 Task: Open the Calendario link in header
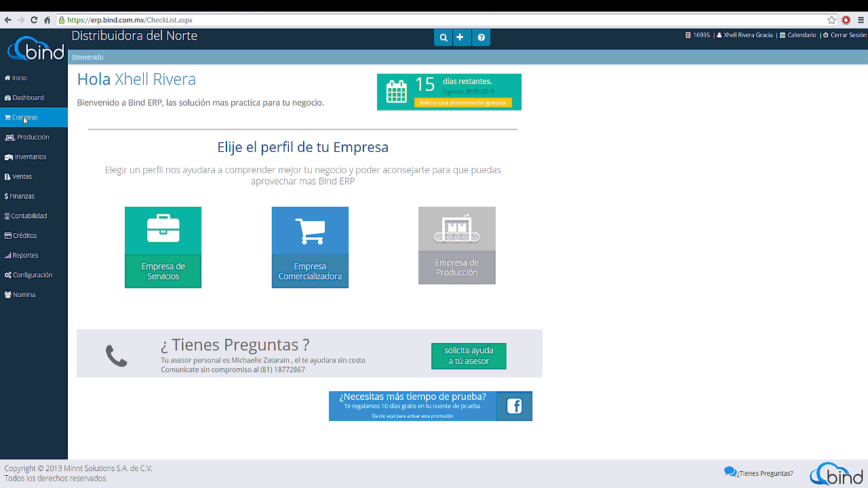(798, 35)
